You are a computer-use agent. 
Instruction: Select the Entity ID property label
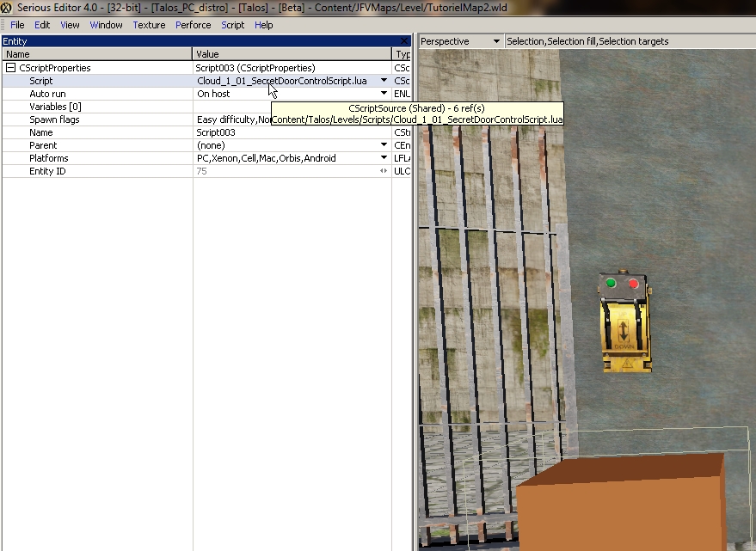pos(47,171)
